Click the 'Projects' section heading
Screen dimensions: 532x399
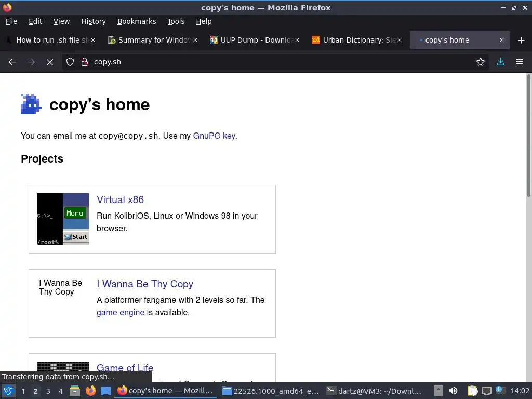(42, 159)
